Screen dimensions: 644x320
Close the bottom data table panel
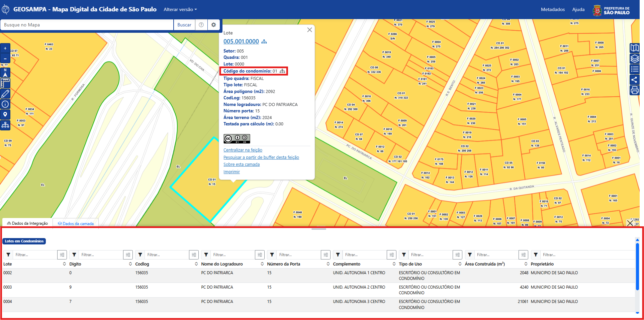630,223
